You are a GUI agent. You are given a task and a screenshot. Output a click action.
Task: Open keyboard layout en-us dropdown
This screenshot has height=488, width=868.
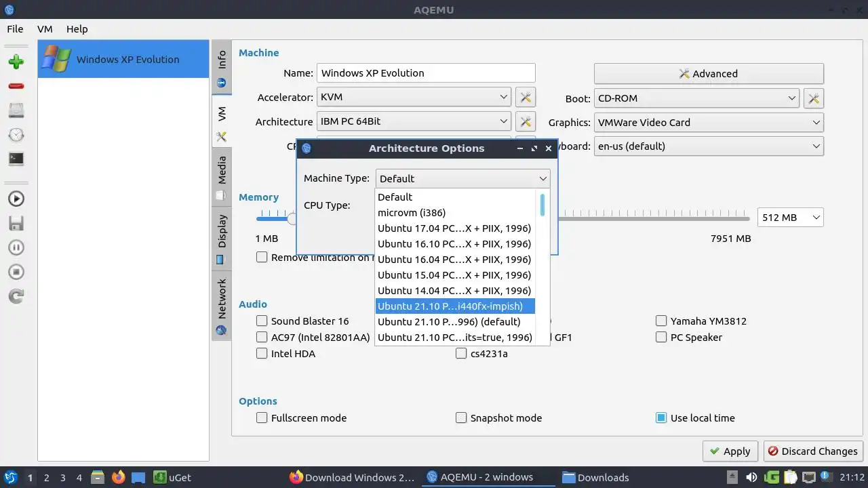[709, 146]
